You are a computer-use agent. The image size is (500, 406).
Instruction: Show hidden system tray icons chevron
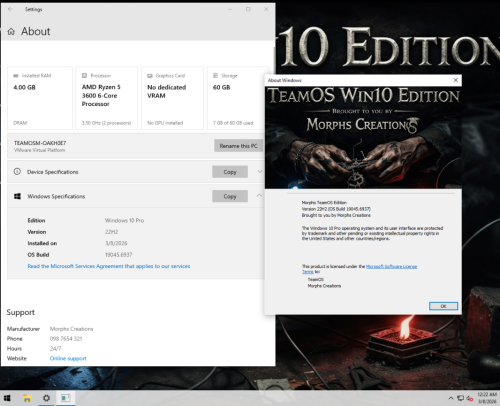[x=451, y=398]
